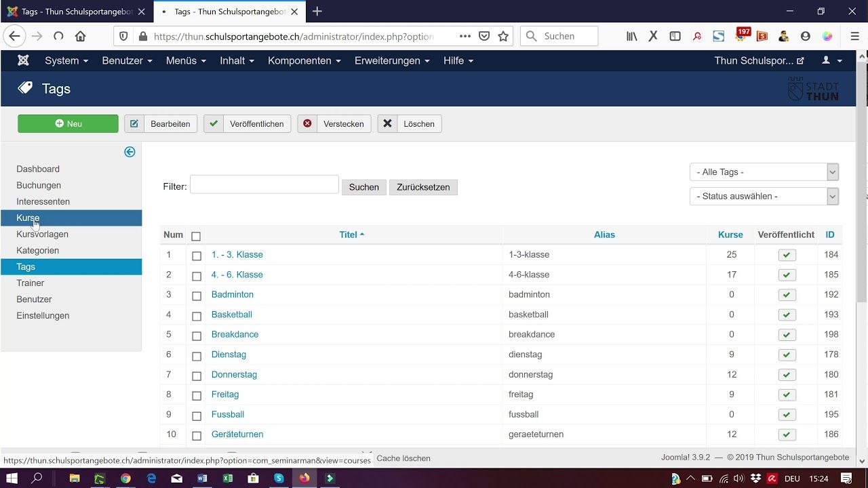Image resolution: width=868 pixels, height=488 pixels.
Task: Check the box for 1. - 3. Klasse
Action: [197, 256]
